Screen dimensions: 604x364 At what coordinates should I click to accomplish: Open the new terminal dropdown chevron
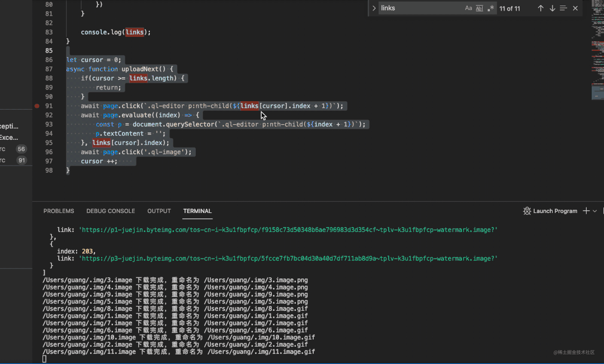click(x=594, y=211)
